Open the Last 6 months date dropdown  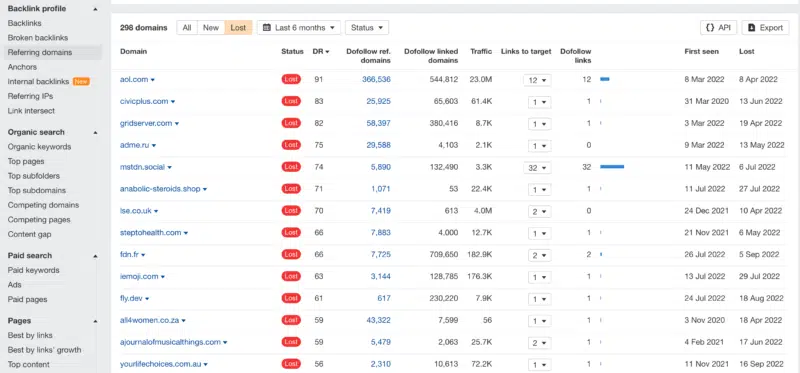coord(299,28)
